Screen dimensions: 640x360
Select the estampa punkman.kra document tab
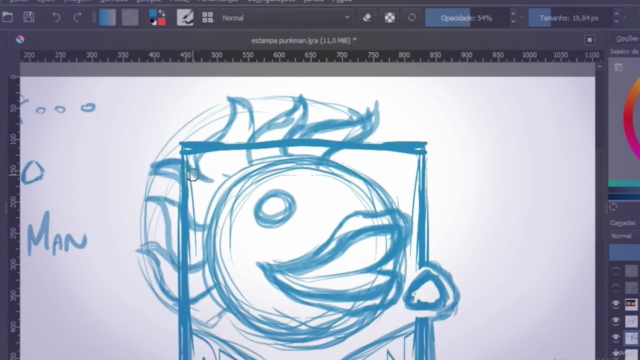(304, 40)
